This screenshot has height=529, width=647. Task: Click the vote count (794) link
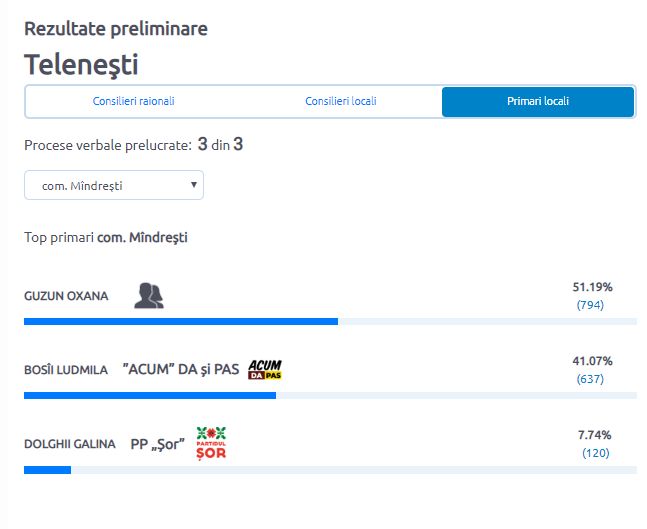pyautogui.click(x=590, y=305)
